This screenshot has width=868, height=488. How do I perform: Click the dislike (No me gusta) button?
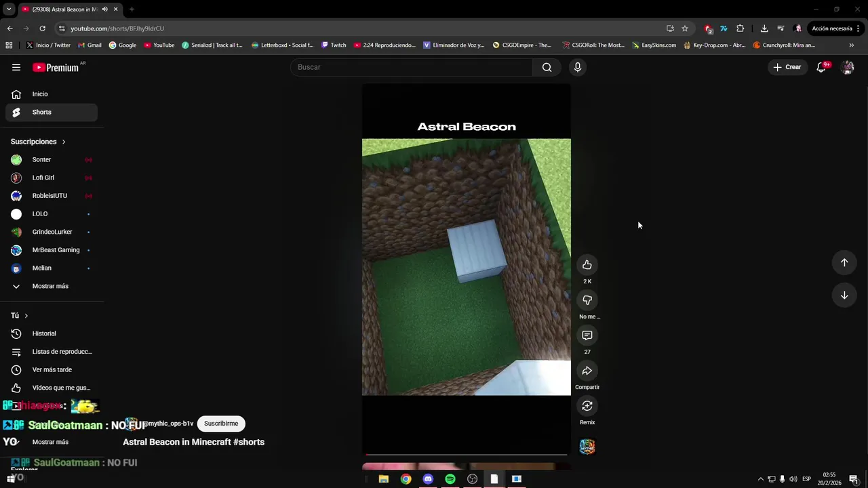587,300
